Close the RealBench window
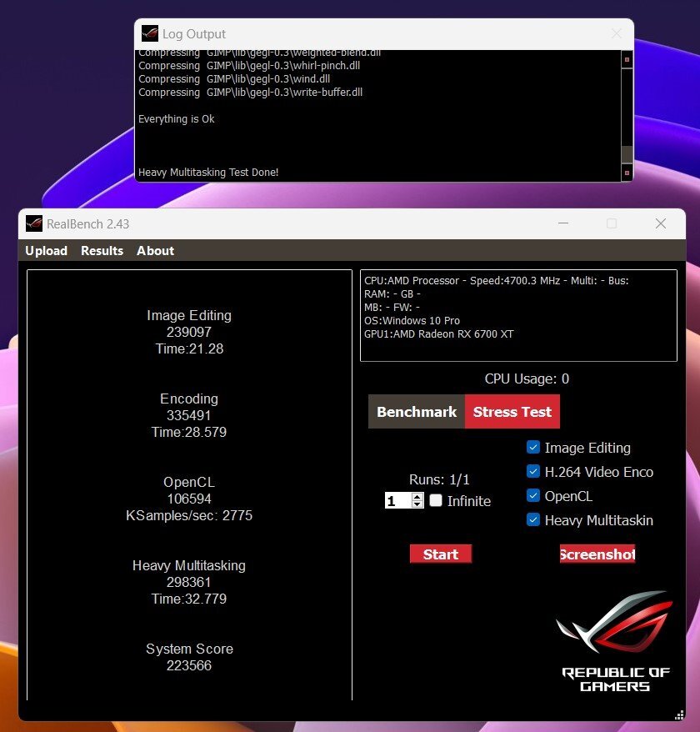Image resolution: width=700 pixels, height=732 pixels. tap(660, 223)
